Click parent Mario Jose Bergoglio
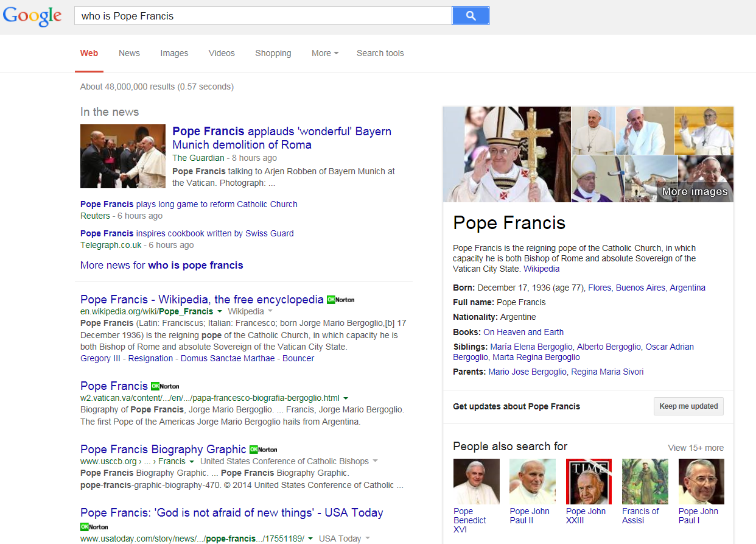 coord(527,372)
